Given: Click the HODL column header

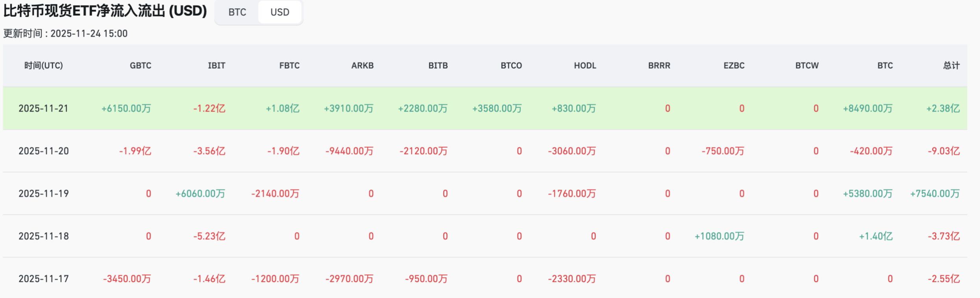Looking at the screenshot, I should click(585, 65).
